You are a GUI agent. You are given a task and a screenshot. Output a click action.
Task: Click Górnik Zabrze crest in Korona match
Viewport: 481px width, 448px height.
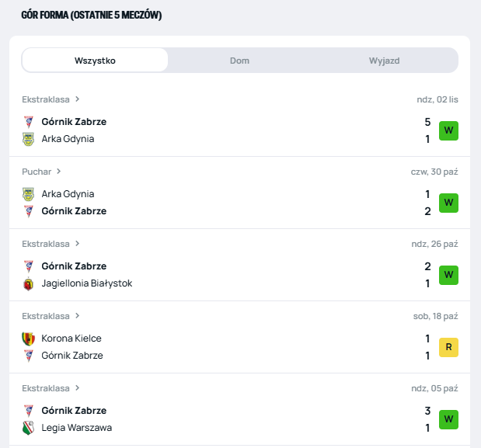click(x=28, y=356)
